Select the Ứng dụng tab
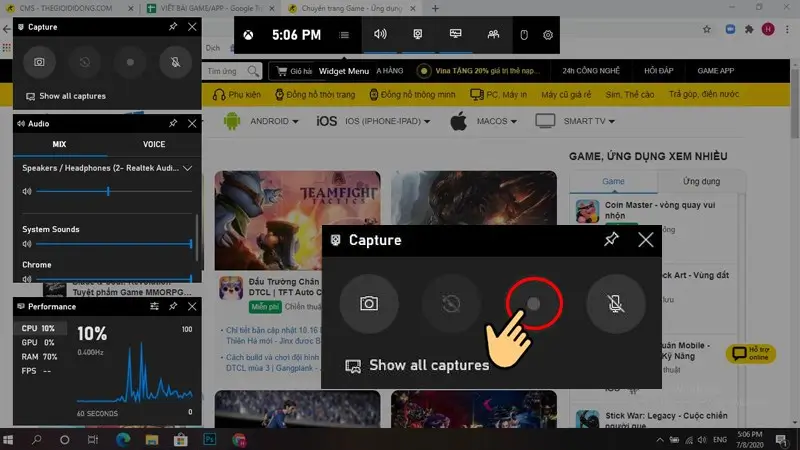 (x=701, y=182)
